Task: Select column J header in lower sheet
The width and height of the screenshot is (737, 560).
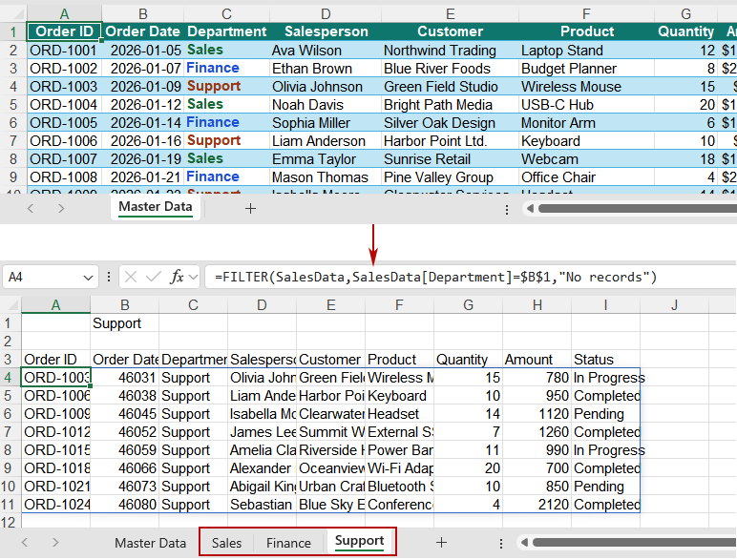Action: 675,305
